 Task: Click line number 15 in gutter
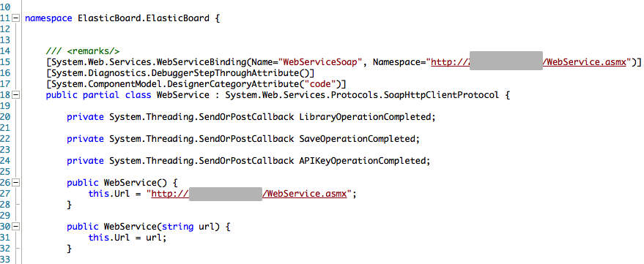click(x=5, y=62)
